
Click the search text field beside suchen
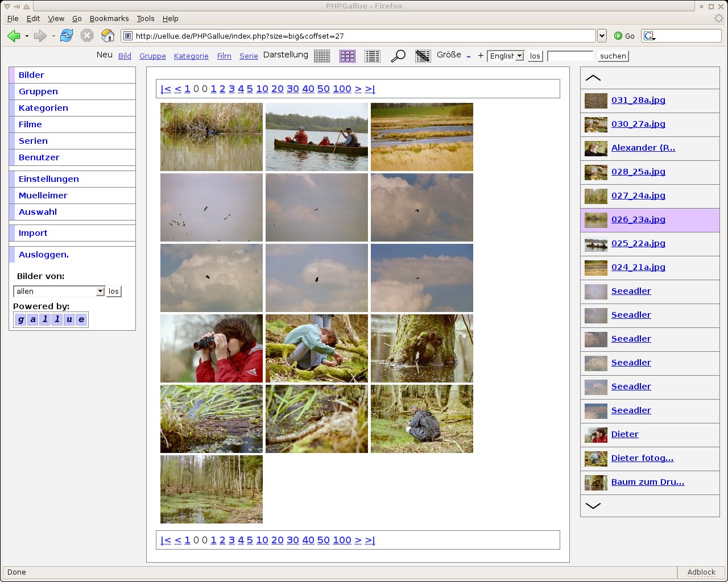tap(570, 56)
